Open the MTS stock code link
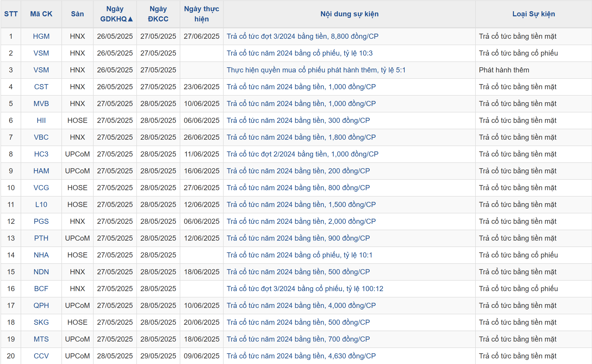This screenshot has height=364, width=592. [x=41, y=339]
